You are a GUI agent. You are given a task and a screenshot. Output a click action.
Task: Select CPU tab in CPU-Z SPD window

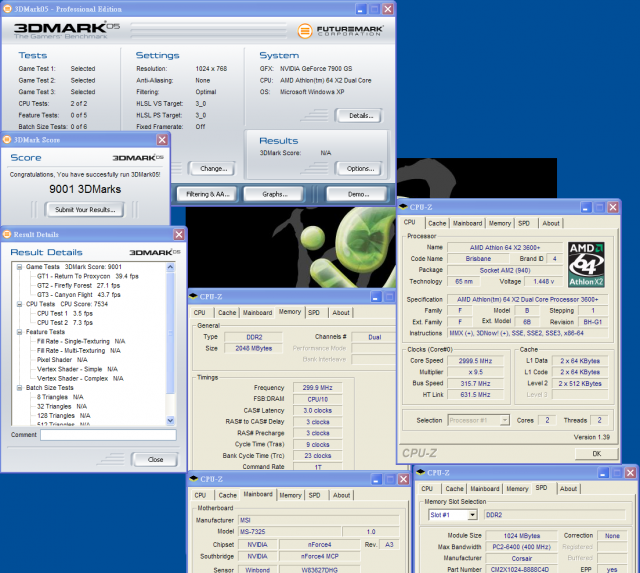[x=427, y=489]
